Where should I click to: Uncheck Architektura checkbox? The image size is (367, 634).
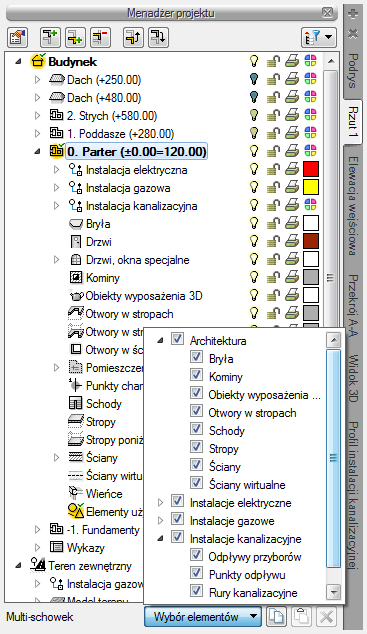(x=177, y=339)
